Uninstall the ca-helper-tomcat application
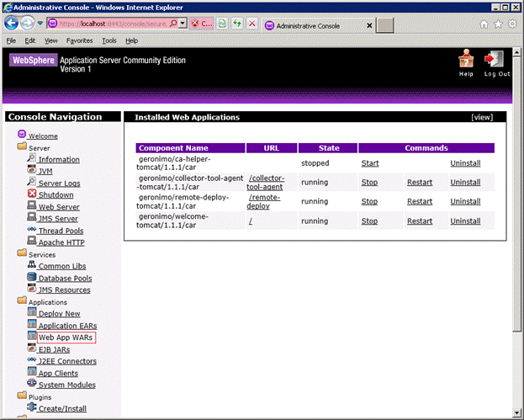Screen dimensions: 524x420 coord(465,163)
